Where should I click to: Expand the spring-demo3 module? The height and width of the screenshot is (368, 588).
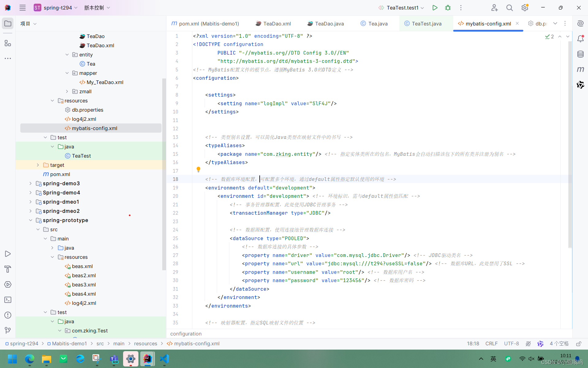pyautogui.click(x=30, y=183)
